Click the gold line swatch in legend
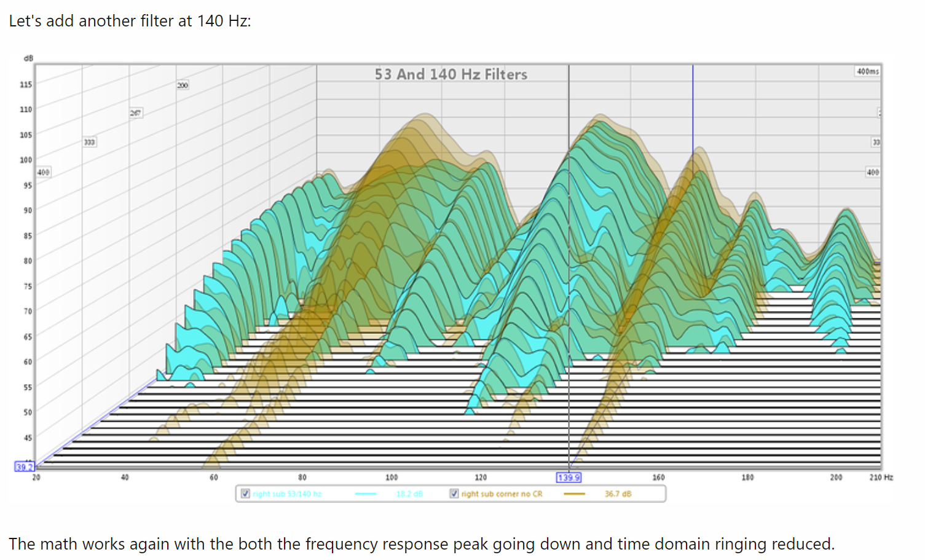The height and width of the screenshot is (560, 925). tap(575, 494)
